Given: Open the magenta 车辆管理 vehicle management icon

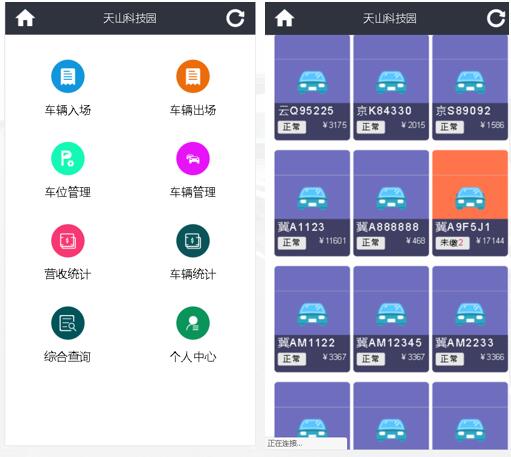Looking at the screenshot, I should click(x=193, y=158).
